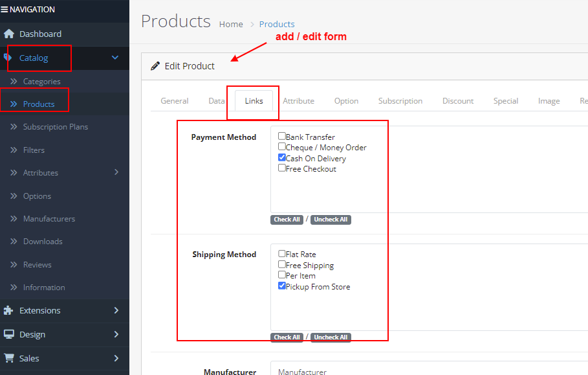Collapse the Catalog menu chevron

point(115,58)
